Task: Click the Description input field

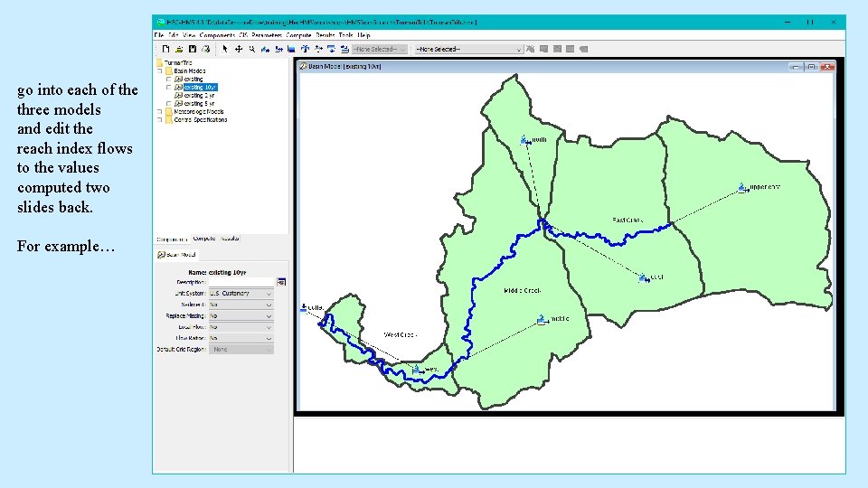Action: click(x=241, y=282)
